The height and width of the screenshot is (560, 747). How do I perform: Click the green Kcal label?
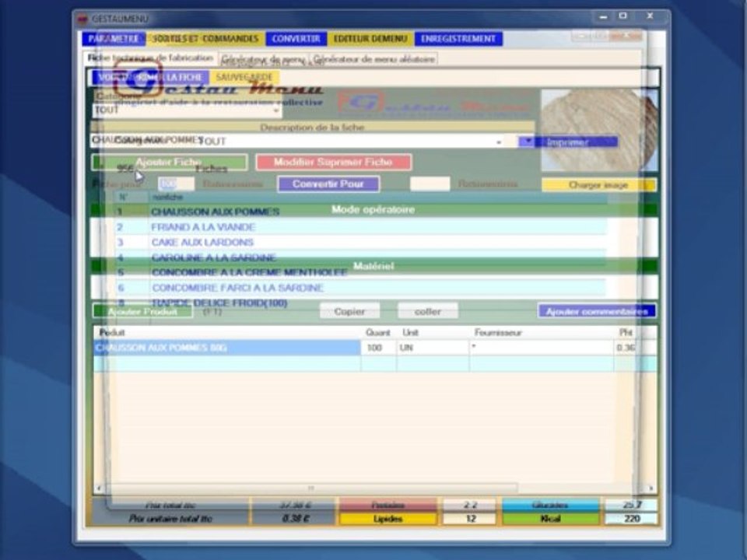click(x=550, y=519)
